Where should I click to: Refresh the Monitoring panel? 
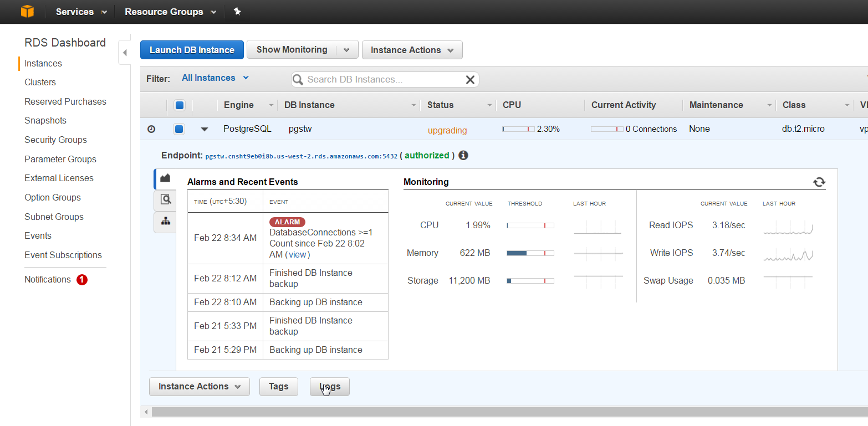coord(819,182)
